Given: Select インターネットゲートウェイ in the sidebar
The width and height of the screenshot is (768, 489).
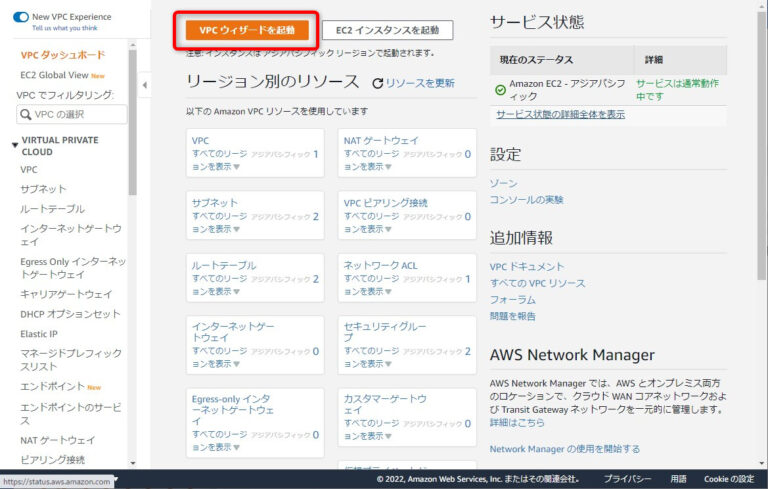Looking at the screenshot, I should point(71,235).
